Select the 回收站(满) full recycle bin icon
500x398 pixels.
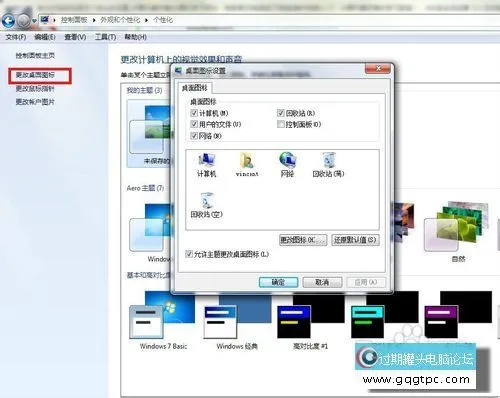click(x=328, y=165)
